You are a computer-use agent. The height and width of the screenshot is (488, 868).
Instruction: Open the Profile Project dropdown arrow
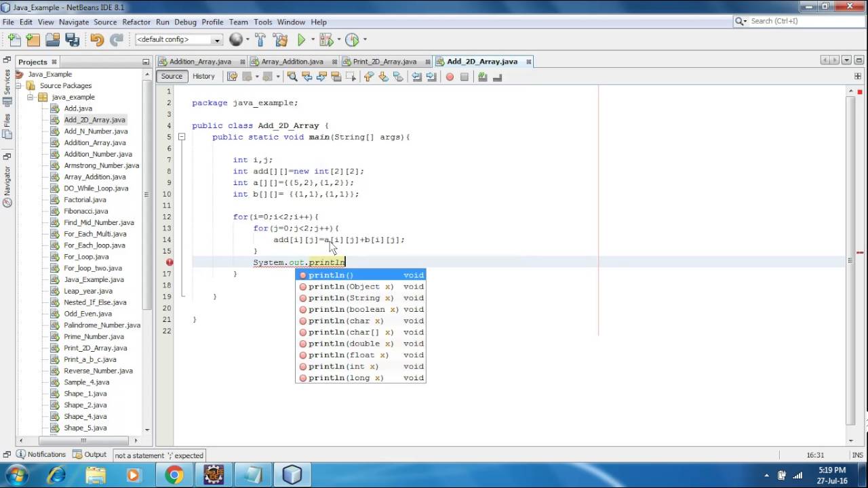[364, 40]
